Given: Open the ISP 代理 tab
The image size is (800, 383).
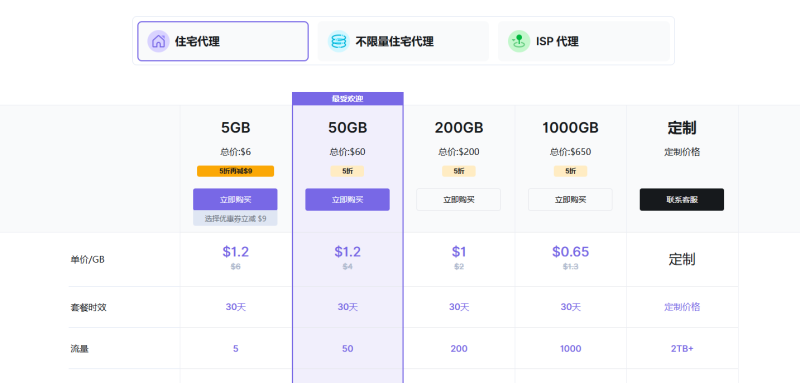Looking at the screenshot, I should [584, 41].
